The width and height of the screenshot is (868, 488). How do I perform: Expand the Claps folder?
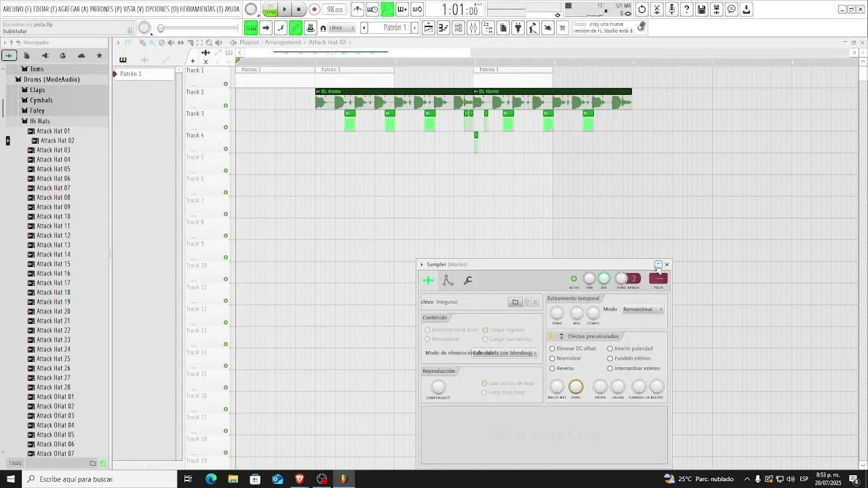pyautogui.click(x=37, y=90)
